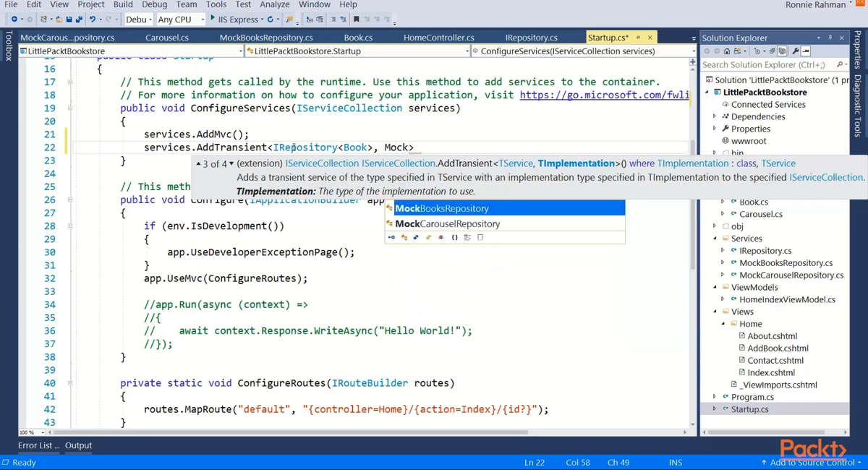The width and height of the screenshot is (868, 470).
Task: Collapse the ViewModels folder
Action: coord(715,287)
